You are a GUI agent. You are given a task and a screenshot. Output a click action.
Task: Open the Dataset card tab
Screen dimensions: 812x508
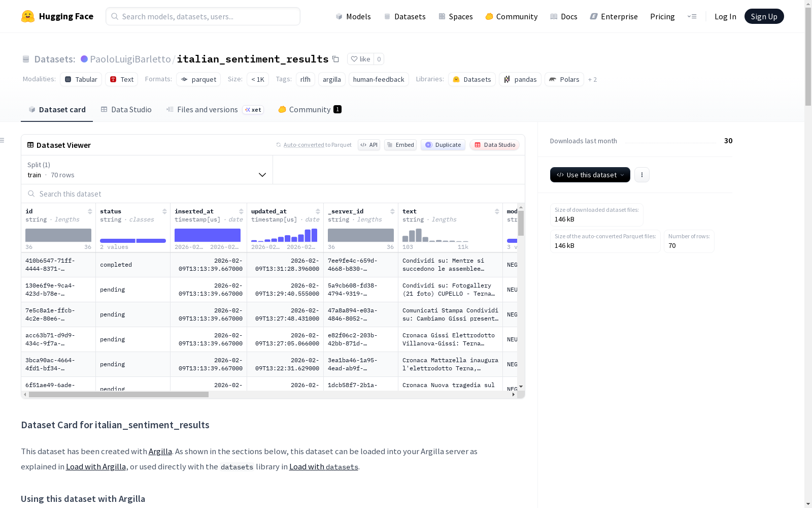coord(57,109)
